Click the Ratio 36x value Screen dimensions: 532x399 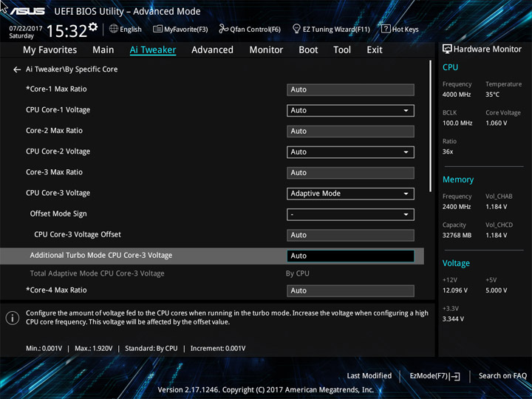pyautogui.click(x=448, y=151)
